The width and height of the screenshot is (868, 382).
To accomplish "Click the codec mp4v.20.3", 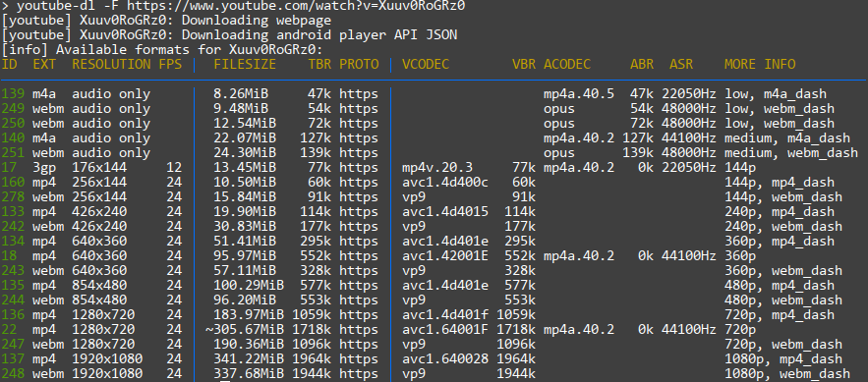I will pos(437,168).
